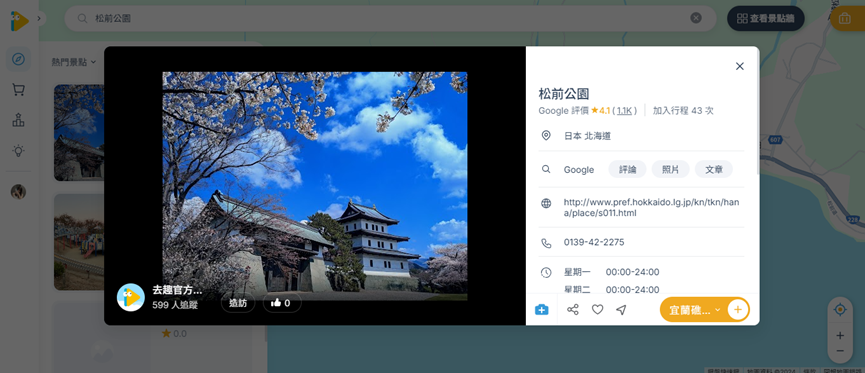Zoom out the map with minus
Viewport: 865px width, 373px height.
point(840,351)
